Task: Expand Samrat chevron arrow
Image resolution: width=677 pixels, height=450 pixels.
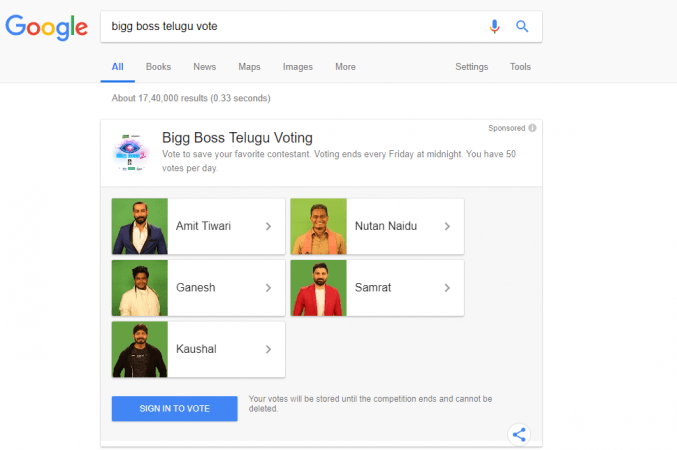Action: tap(446, 288)
